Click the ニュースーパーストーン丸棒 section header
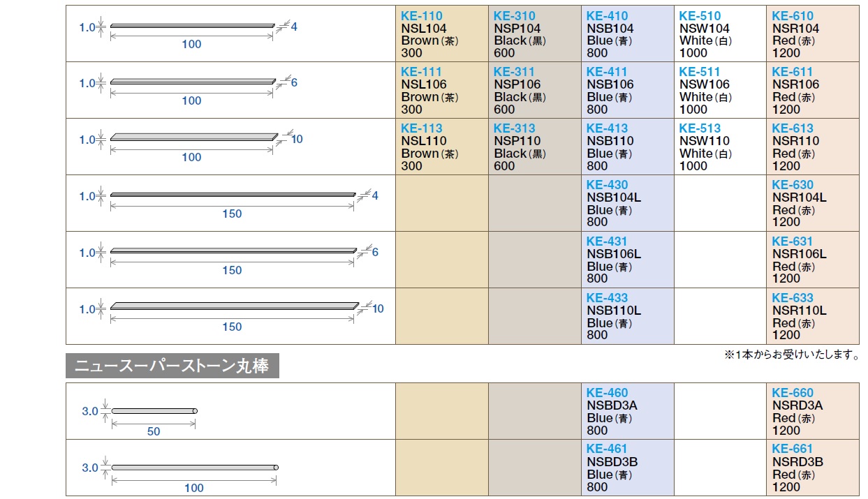 [172, 366]
